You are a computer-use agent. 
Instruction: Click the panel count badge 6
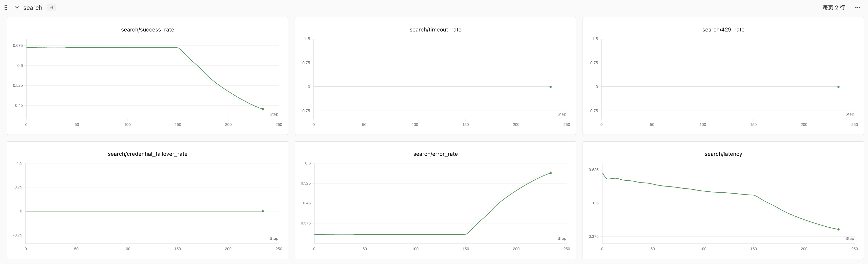point(51,7)
